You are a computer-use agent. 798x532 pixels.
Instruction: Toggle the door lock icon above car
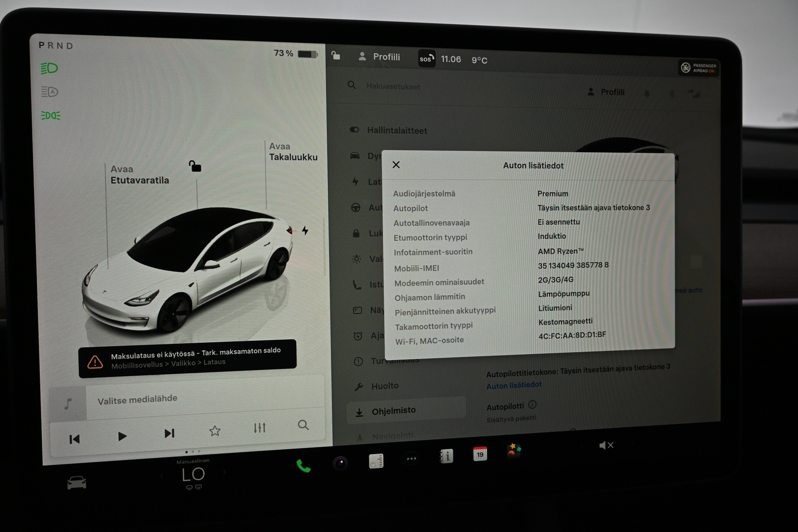(x=195, y=166)
